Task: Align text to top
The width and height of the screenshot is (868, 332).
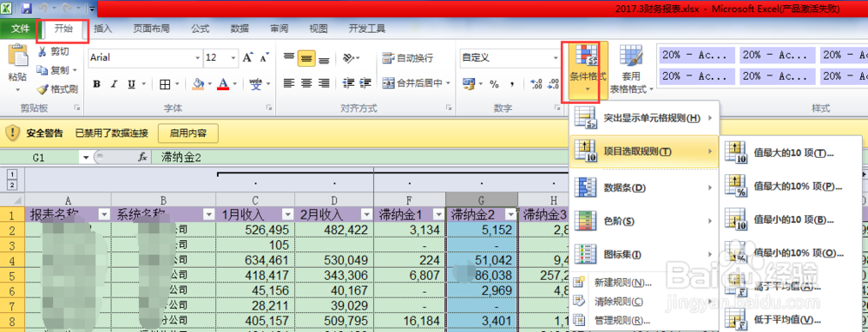Action: pyautogui.click(x=288, y=57)
